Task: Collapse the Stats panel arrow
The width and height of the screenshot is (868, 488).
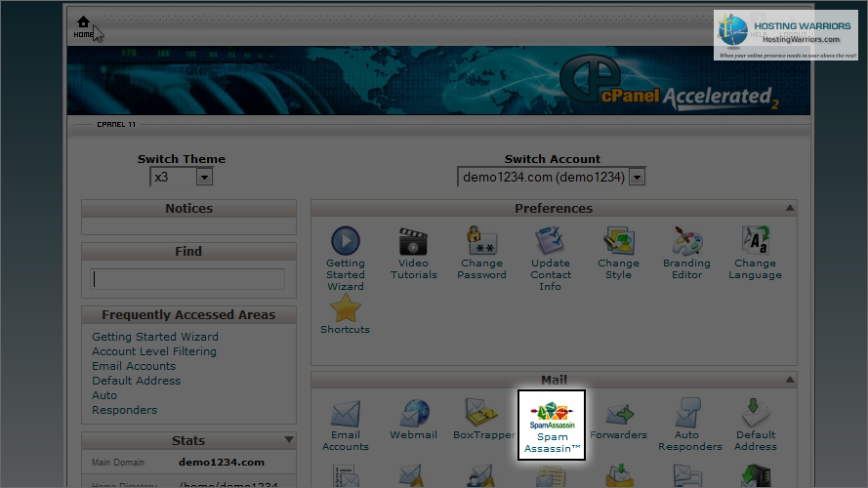Action: [x=289, y=440]
